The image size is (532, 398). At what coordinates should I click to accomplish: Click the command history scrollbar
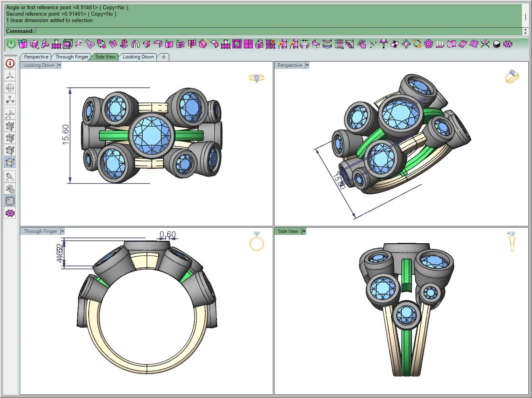(x=525, y=15)
